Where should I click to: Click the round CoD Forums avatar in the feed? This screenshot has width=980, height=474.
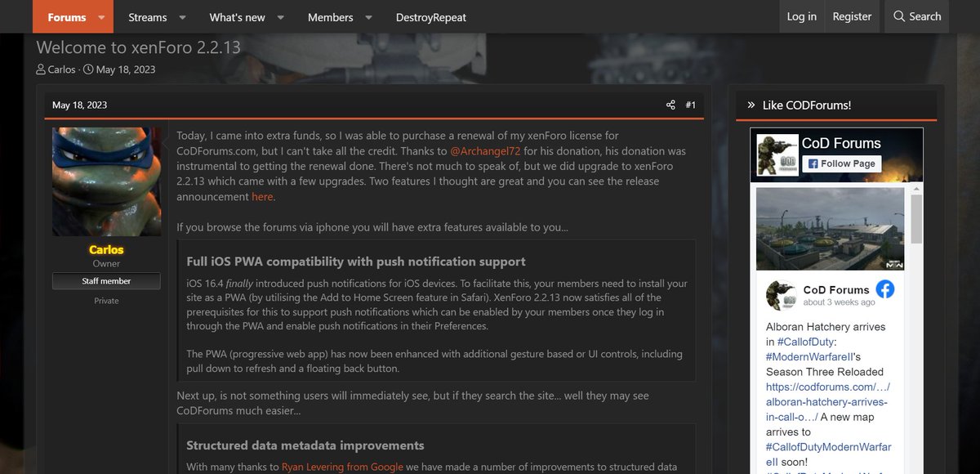pyautogui.click(x=782, y=294)
